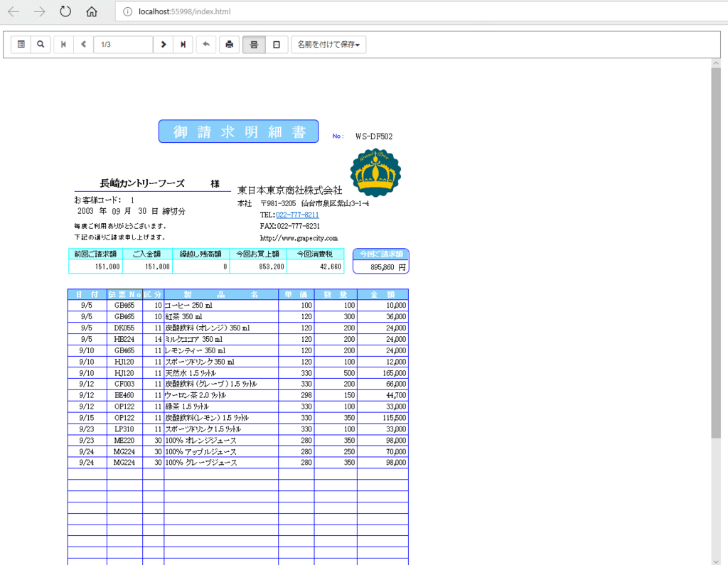Click the 御請求明細書 title banner
728x565 pixels.
(x=239, y=131)
